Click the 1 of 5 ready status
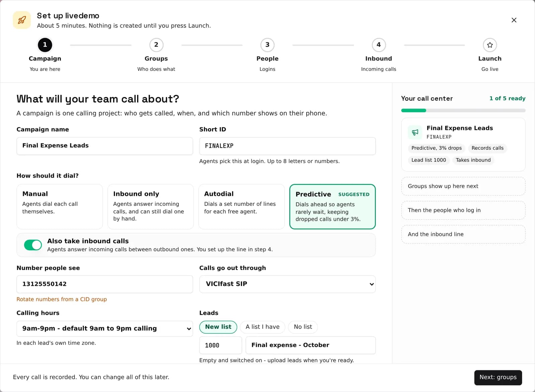Viewport: 535px width, 392px height. pos(507,98)
